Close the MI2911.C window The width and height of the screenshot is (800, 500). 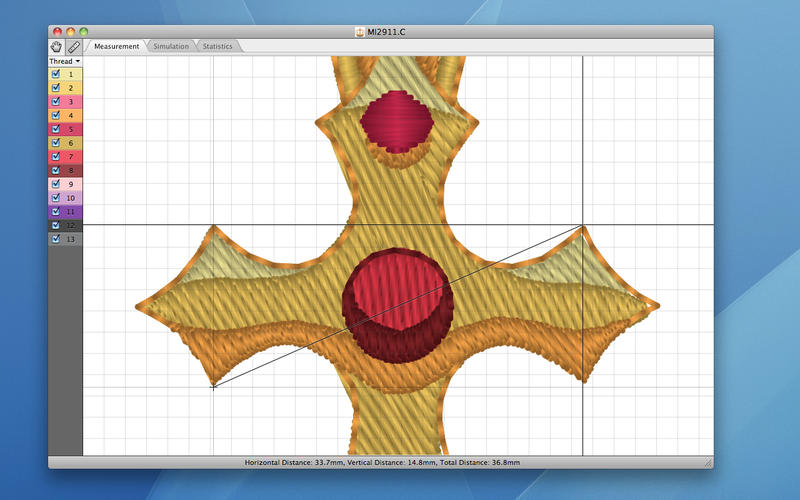pyautogui.click(x=58, y=32)
